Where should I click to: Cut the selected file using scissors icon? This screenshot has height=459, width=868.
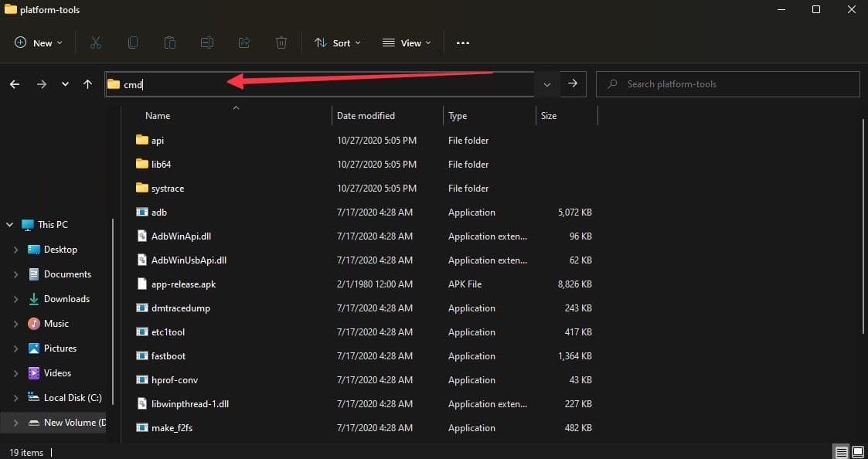[x=95, y=42]
